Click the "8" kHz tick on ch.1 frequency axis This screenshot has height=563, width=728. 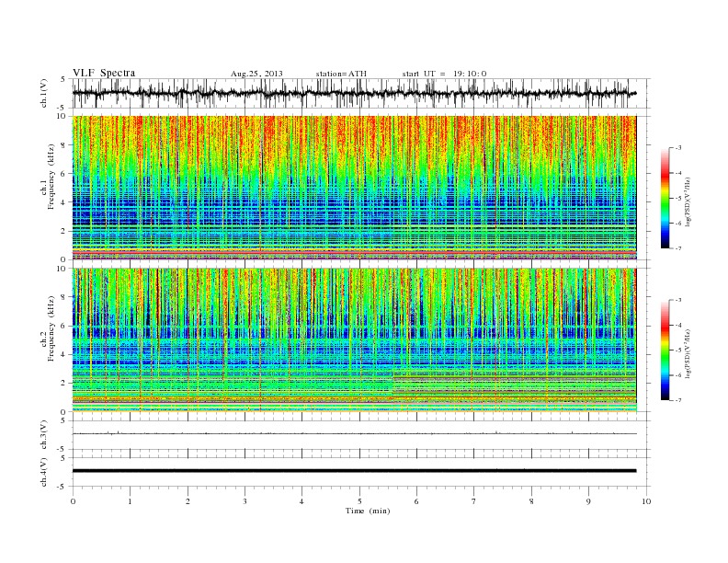pyautogui.click(x=63, y=145)
